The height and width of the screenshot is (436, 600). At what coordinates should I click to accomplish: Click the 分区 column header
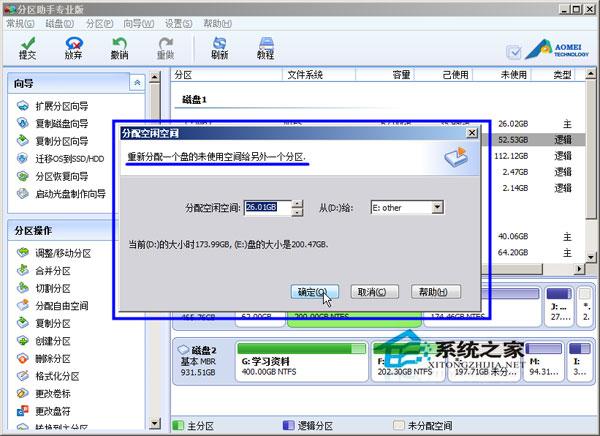click(x=227, y=75)
